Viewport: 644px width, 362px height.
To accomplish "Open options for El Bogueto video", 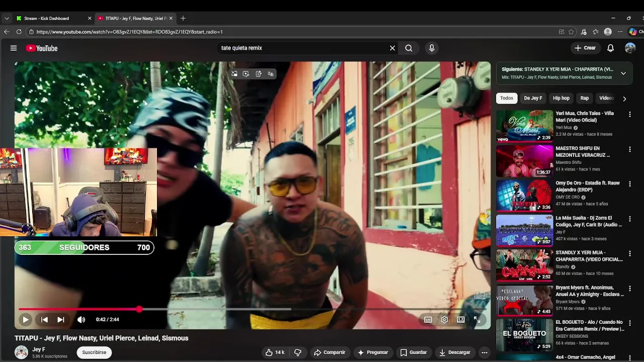I will click(x=629, y=323).
